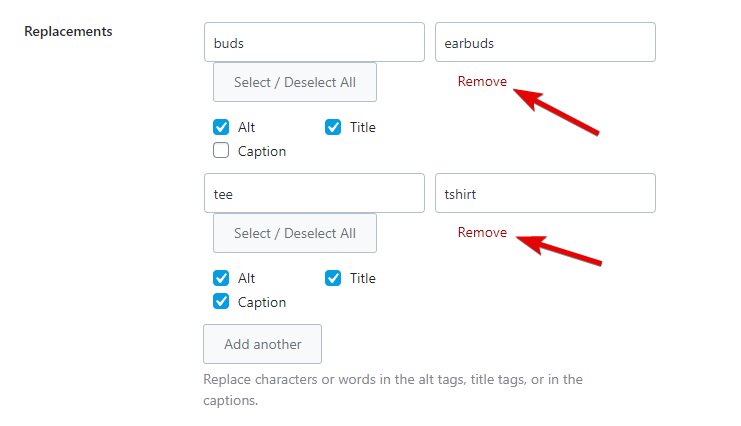
Task: Focus the input field containing "buds"
Action: [314, 43]
